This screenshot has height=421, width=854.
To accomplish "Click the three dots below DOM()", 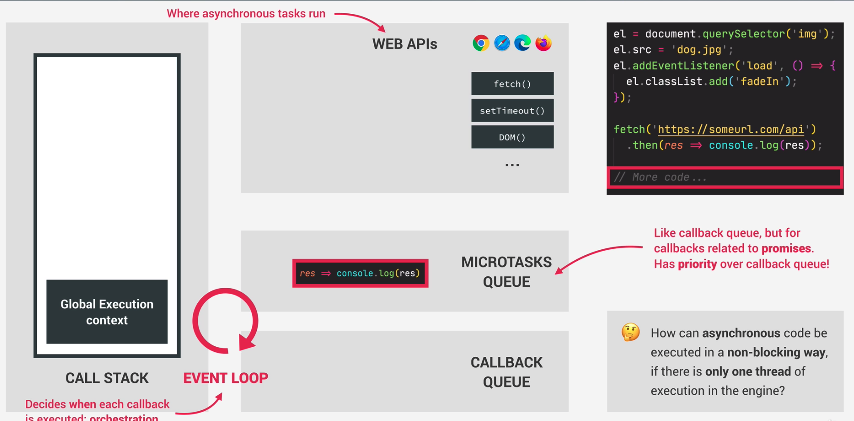I will tap(512, 165).
